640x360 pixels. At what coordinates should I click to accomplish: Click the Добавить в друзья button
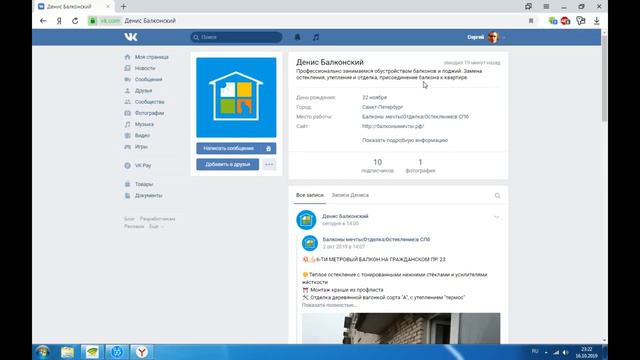[227, 164]
